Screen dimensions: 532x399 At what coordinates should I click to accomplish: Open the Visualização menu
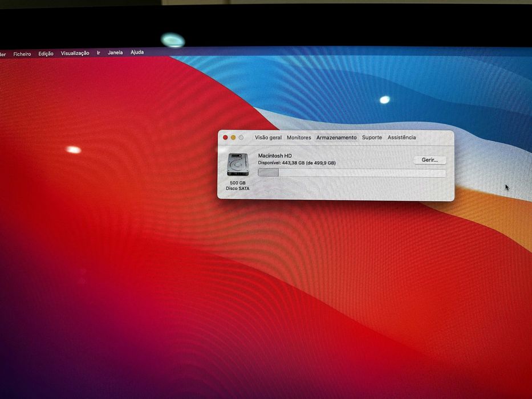coord(75,53)
